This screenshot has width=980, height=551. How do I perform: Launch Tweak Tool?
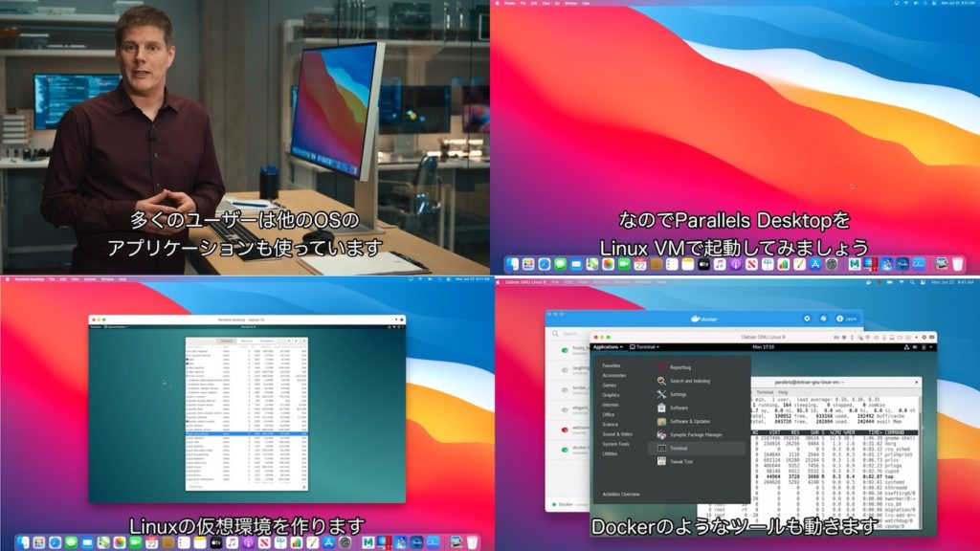coord(675,462)
